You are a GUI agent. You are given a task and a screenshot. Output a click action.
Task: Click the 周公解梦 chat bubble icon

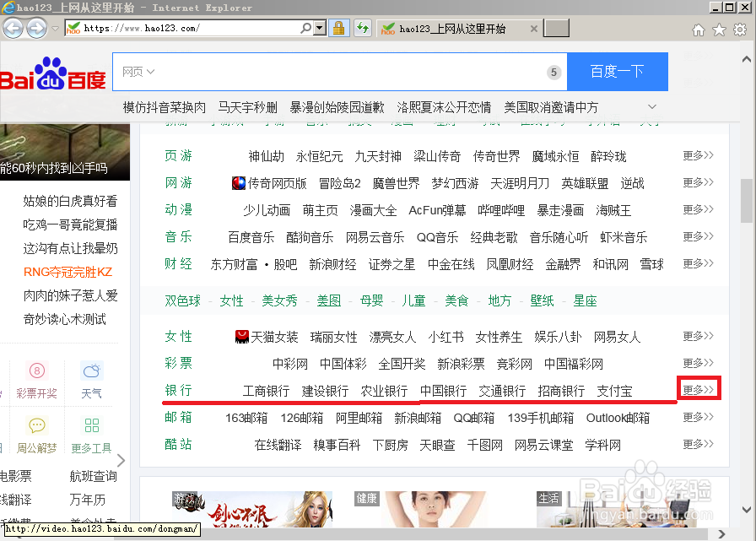[x=36, y=425]
